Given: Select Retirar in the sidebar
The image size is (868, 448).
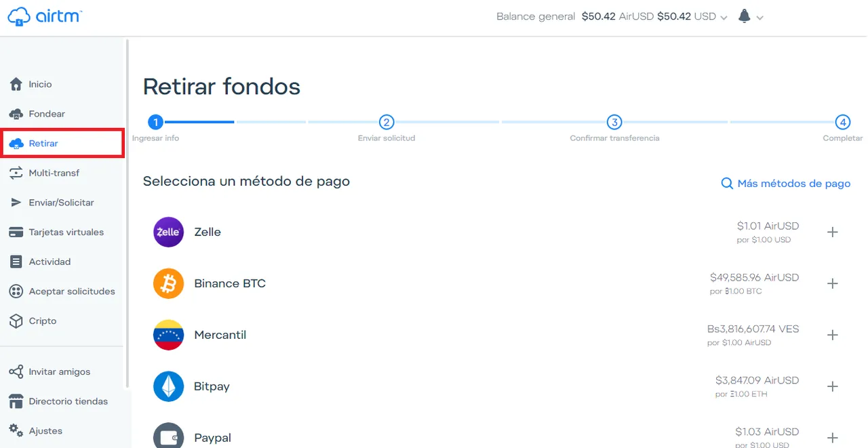Looking at the screenshot, I should [43, 143].
